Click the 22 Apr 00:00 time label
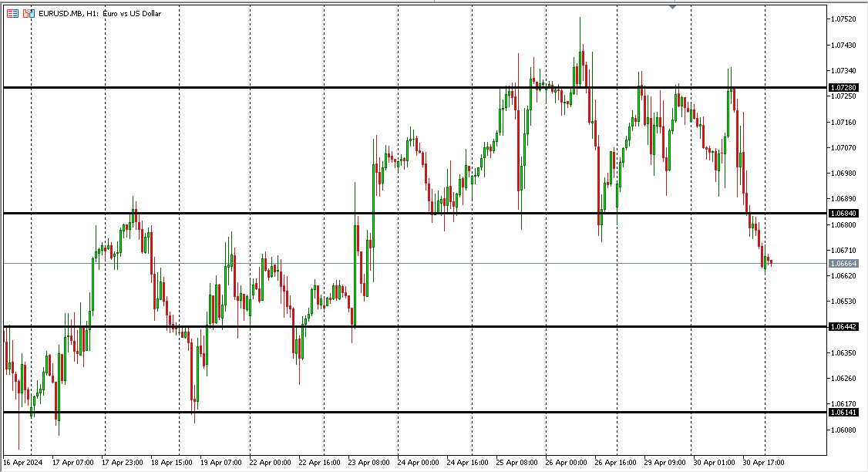The height and width of the screenshot is (472, 868). [x=270, y=462]
